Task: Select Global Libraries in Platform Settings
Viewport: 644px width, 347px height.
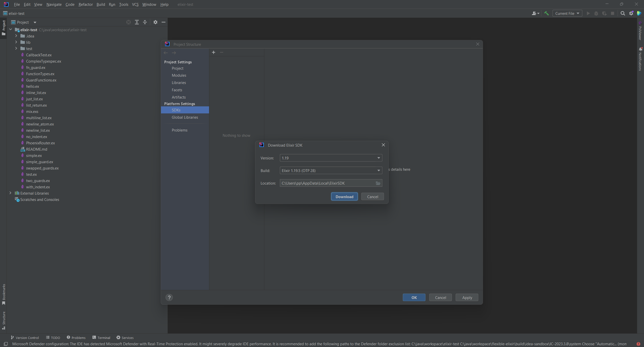Action: [x=185, y=117]
